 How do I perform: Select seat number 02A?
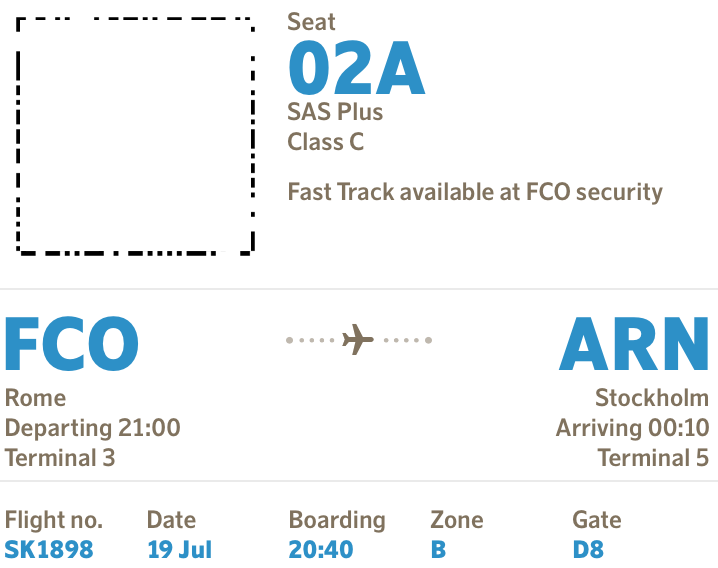tap(356, 69)
